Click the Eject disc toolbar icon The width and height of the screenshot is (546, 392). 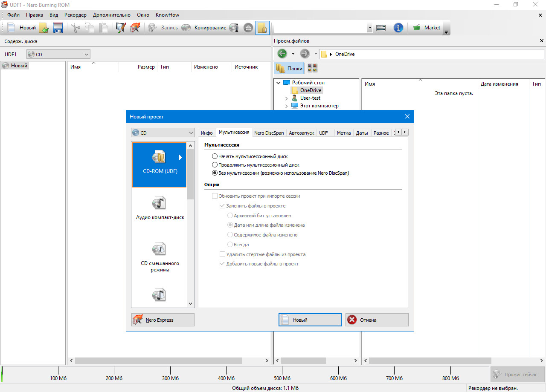[248, 28]
